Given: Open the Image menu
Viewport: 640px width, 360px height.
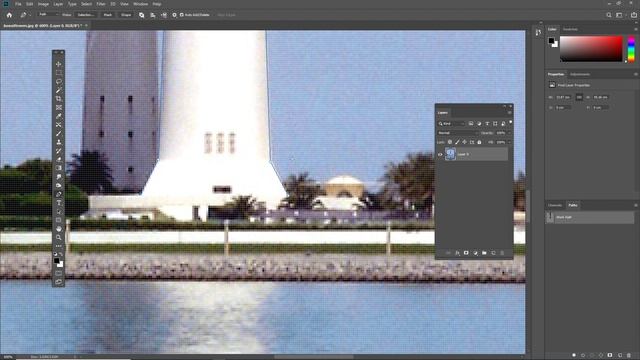Looking at the screenshot, I should [x=43, y=4].
